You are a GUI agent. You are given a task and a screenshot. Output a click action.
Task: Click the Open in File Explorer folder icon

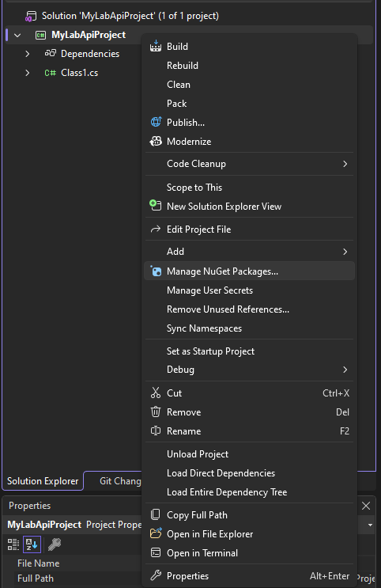156,533
